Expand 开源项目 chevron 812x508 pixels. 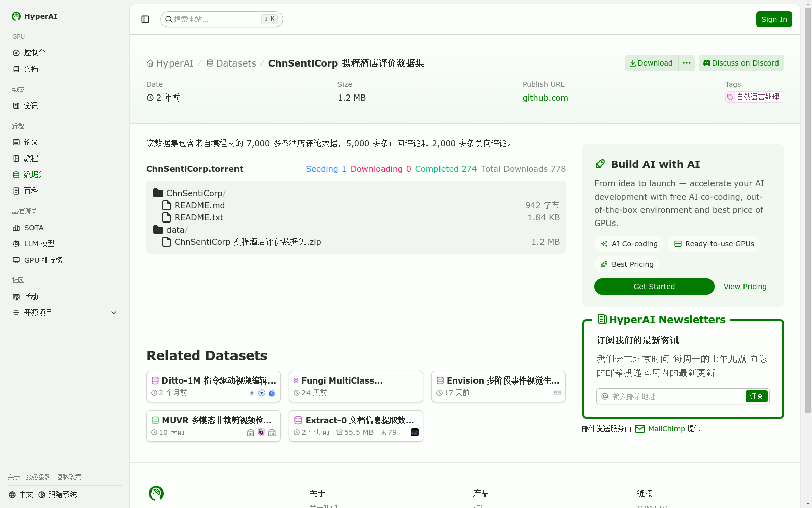click(x=114, y=313)
